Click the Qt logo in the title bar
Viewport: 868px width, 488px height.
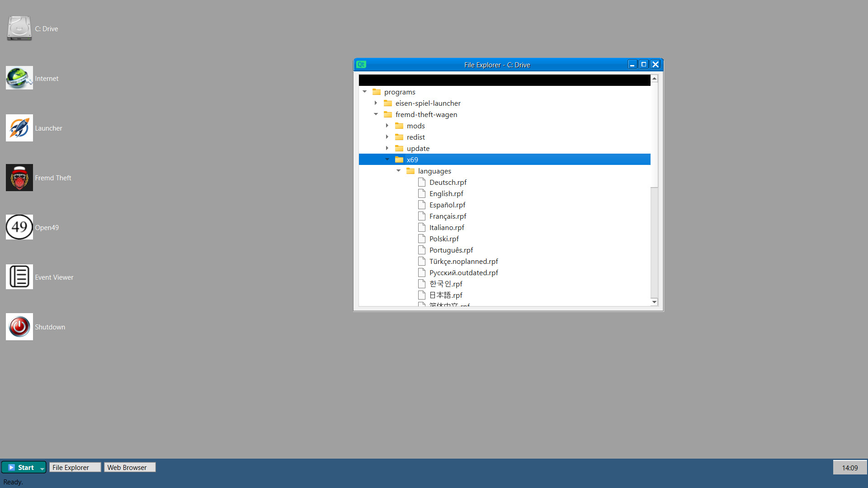pyautogui.click(x=361, y=64)
